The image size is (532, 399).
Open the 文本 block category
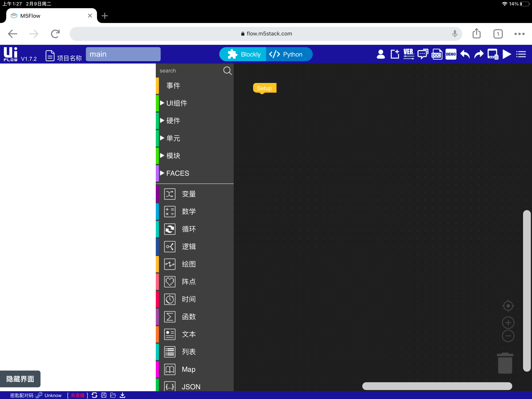[x=195, y=334]
